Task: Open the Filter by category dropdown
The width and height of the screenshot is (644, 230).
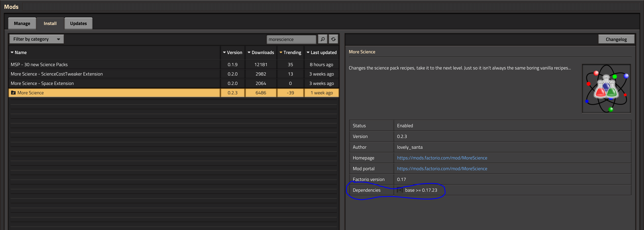Action: 37,39
